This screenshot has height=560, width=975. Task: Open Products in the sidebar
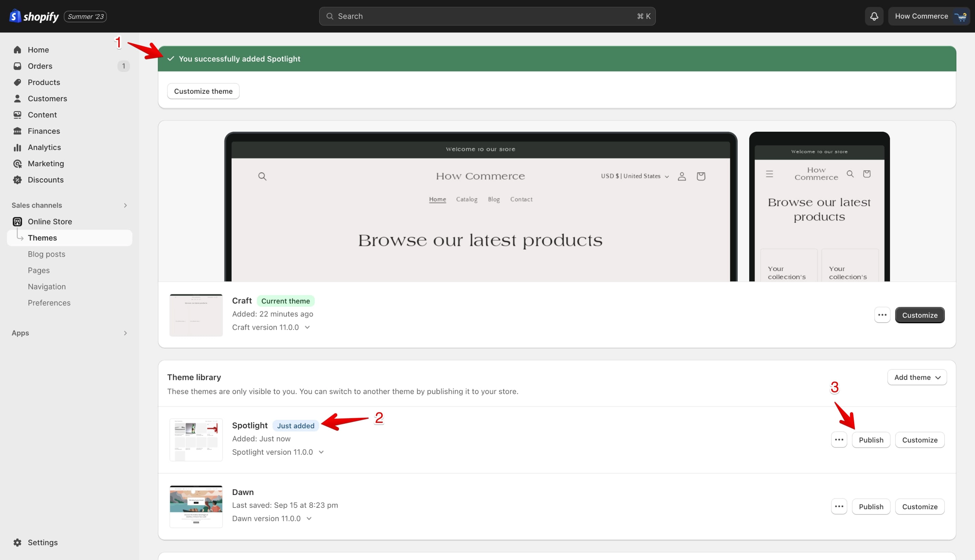[70, 82]
